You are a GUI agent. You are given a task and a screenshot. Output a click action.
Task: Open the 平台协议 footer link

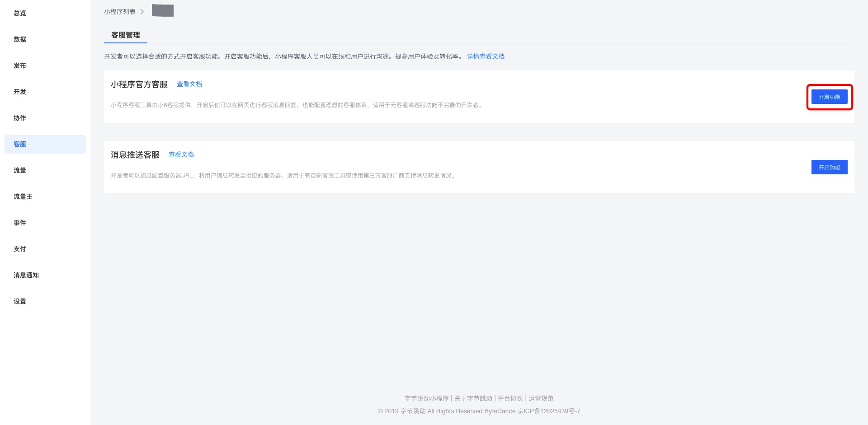pyautogui.click(x=509, y=398)
